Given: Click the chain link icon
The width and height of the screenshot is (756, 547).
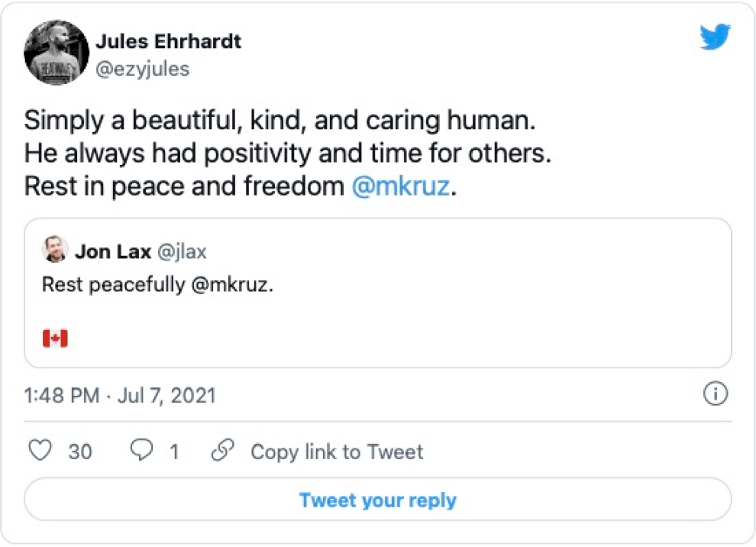Looking at the screenshot, I should [222, 452].
